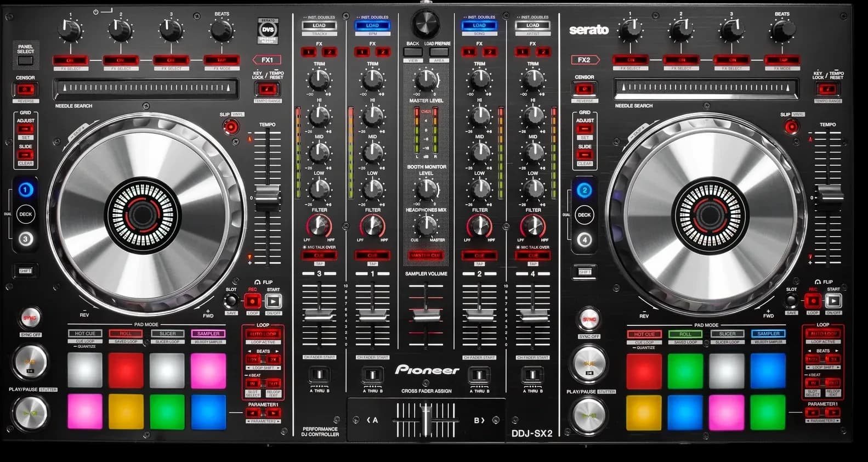868x462 pixels.
Task: Select Deck 2 with the blue round button
Action: (x=585, y=190)
